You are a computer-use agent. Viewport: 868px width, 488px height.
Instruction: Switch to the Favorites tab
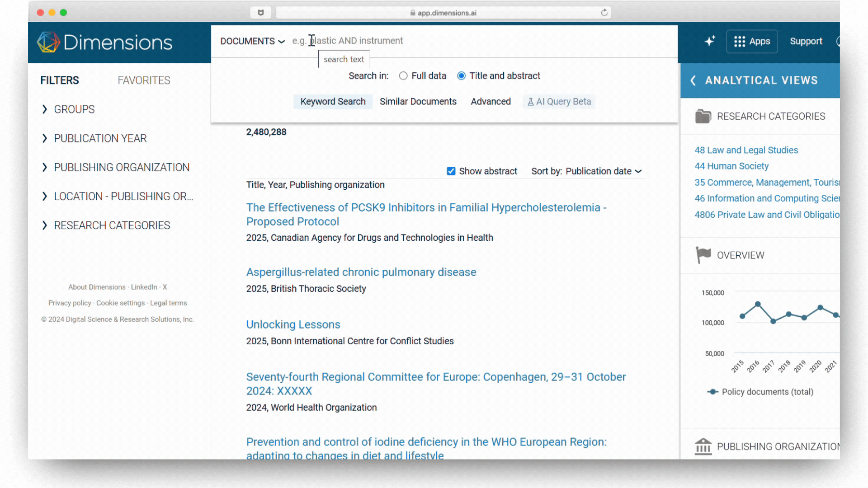[x=144, y=80]
